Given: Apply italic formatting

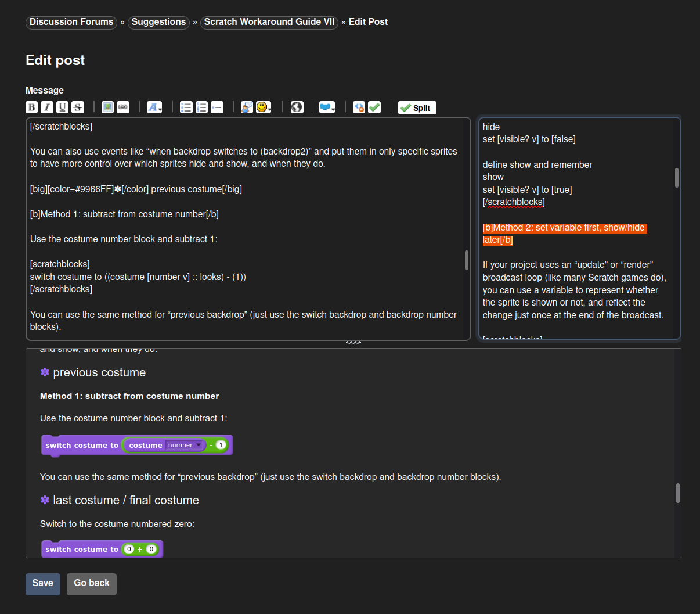Looking at the screenshot, I should tap(47, 107).
